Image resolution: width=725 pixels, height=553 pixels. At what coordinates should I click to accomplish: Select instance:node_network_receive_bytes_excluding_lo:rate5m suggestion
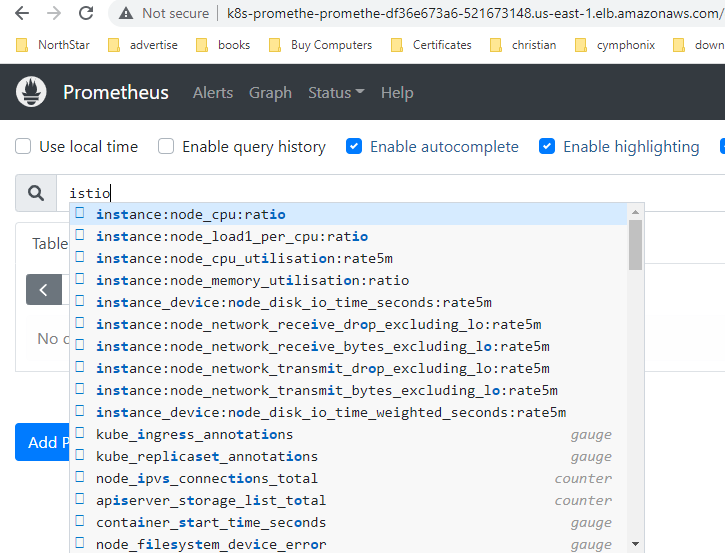point(350,346)
